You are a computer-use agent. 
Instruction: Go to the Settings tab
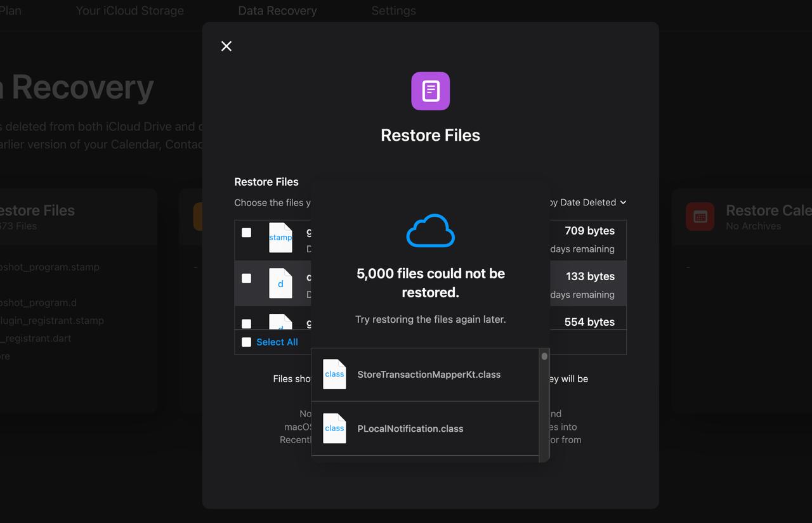pyautogui.click(x=394, y=11)
